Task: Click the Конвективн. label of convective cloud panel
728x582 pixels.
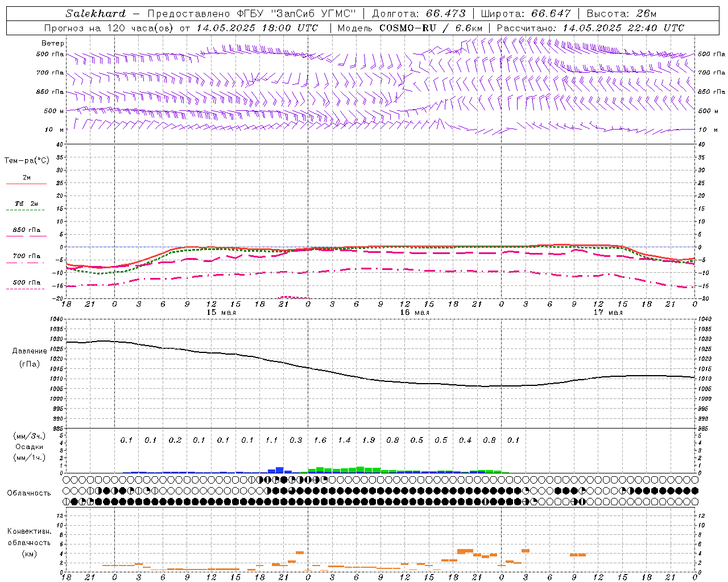Action: 29,531
